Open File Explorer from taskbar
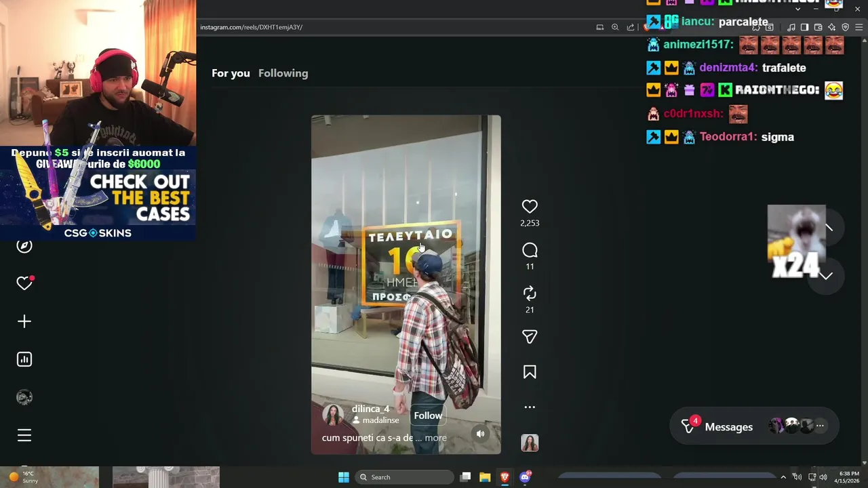Image resolution: width=868 pixels, height=488 pixels. click(x=485, y=477)
